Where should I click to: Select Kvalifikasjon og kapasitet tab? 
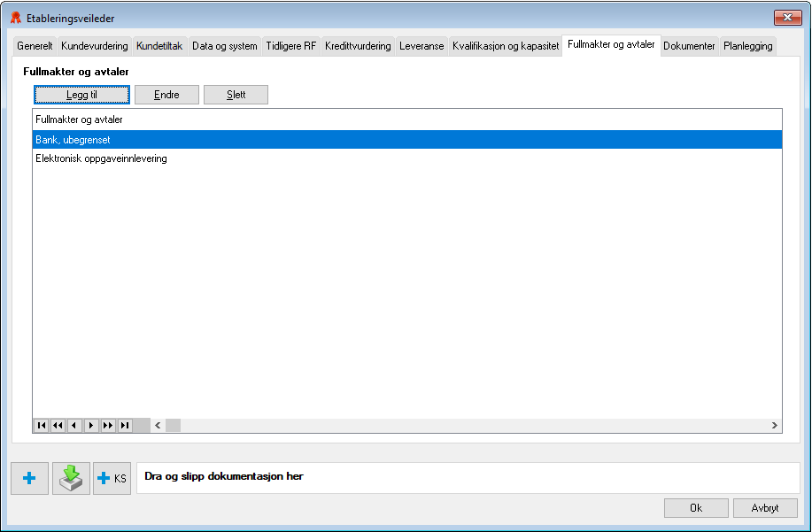pyautogui.click(x=506, y=46)
